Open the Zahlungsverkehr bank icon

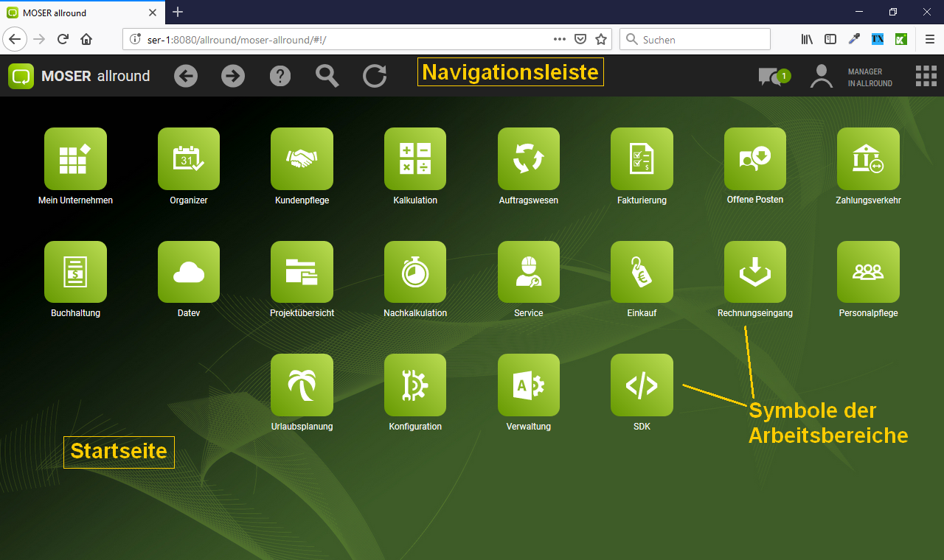[868, 158]
